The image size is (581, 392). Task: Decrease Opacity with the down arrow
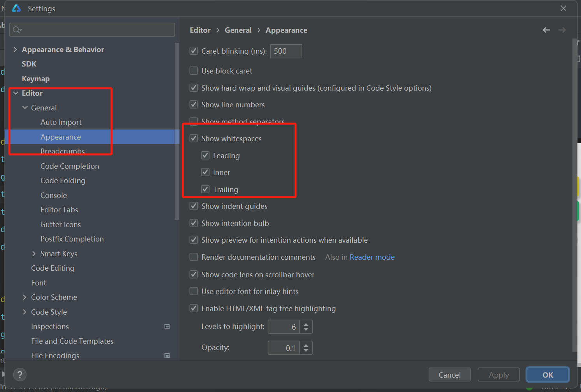click(x=306, y=350)
